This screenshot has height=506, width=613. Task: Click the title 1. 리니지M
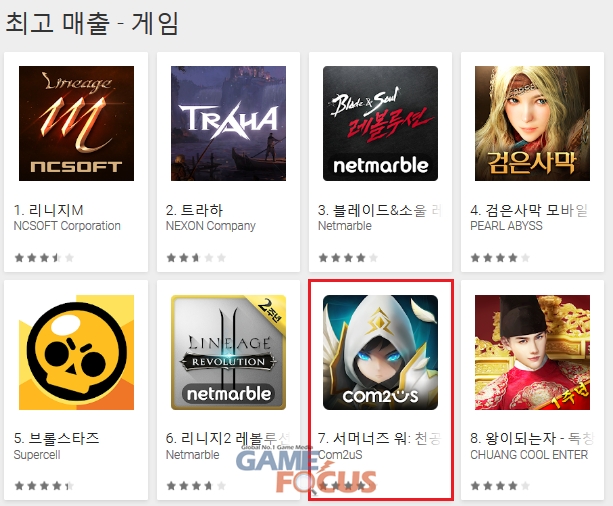tap(48, 210)
